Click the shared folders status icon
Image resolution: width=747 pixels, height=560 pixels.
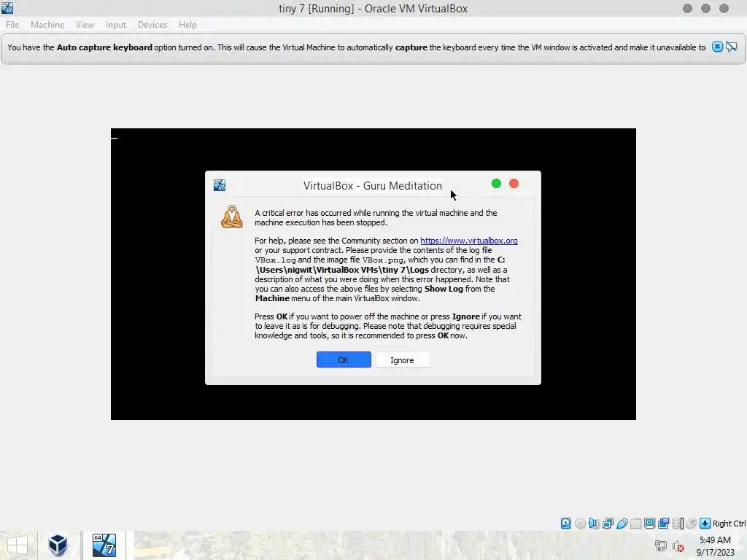[x=635, y=524]
